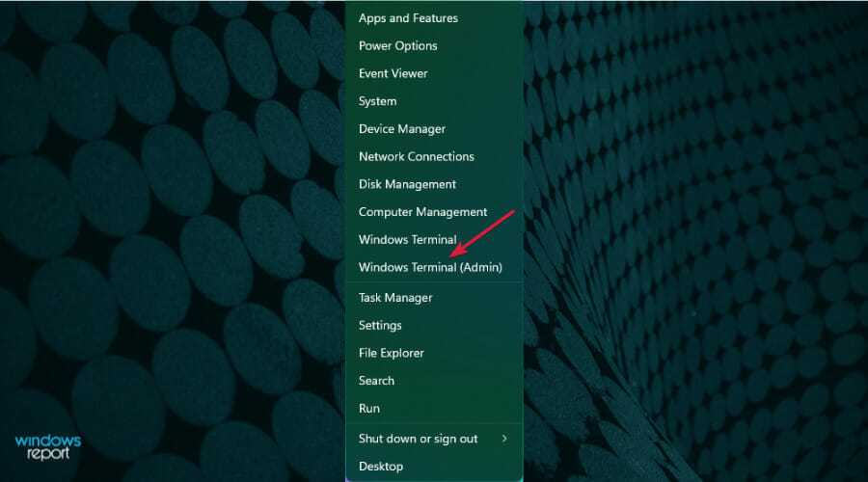868x482 pixels.
Task: Open Computer Management from menu
Action: (x=422, y=212)
